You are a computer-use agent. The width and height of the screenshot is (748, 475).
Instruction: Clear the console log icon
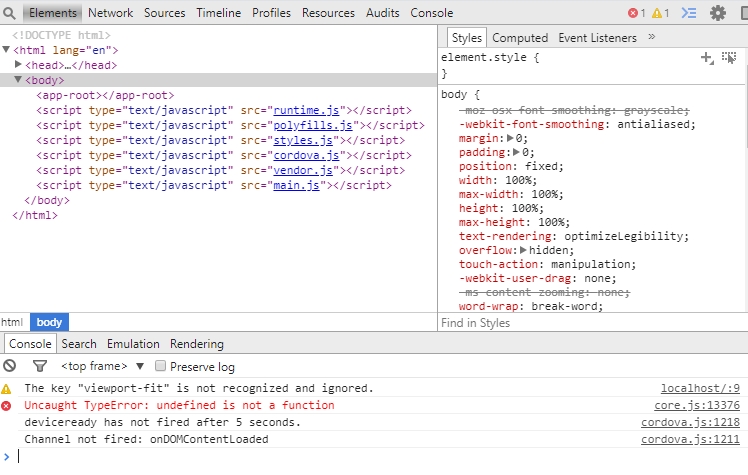[10, 366]
